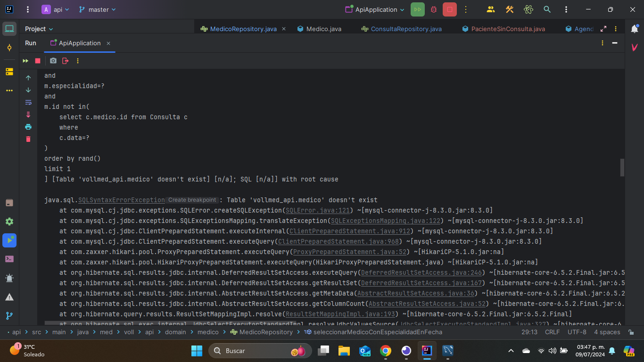Open the Structure tool window icon

[x=9, y=72]
